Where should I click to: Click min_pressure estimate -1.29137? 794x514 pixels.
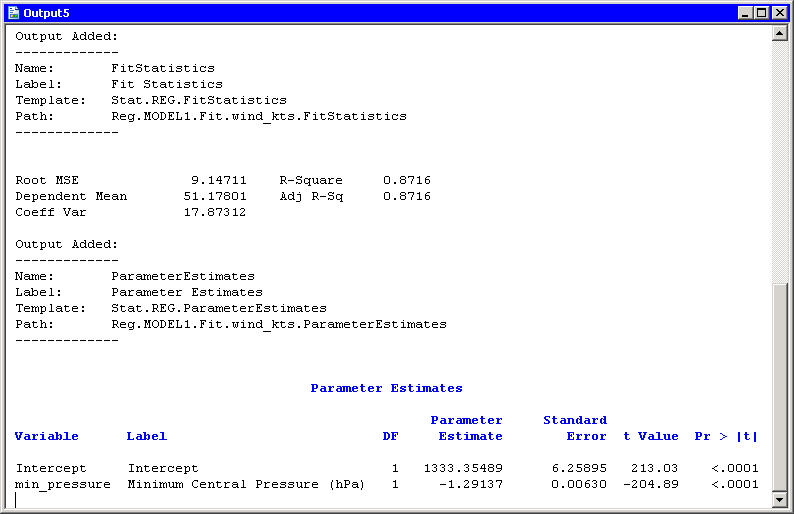point(470,485)
